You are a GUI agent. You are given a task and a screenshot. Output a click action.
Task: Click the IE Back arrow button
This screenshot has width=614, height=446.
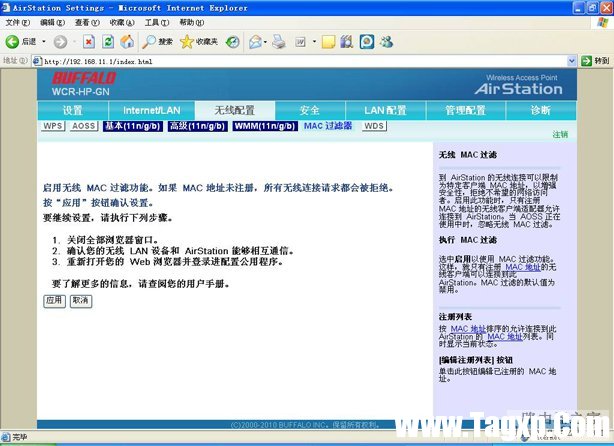pos(12,42)
